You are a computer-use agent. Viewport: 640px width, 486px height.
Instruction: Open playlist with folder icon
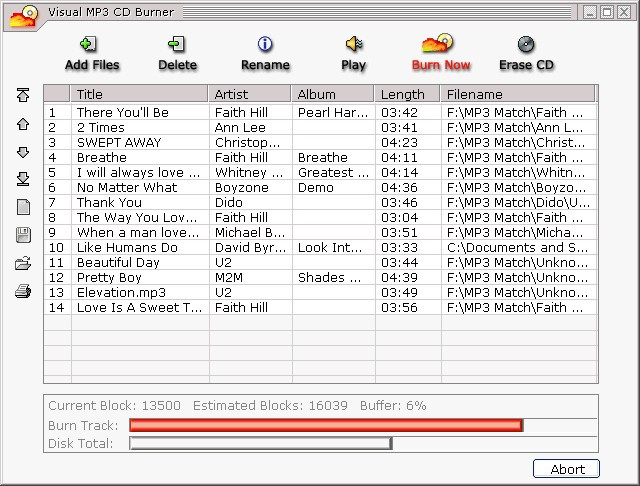point(23,263)
